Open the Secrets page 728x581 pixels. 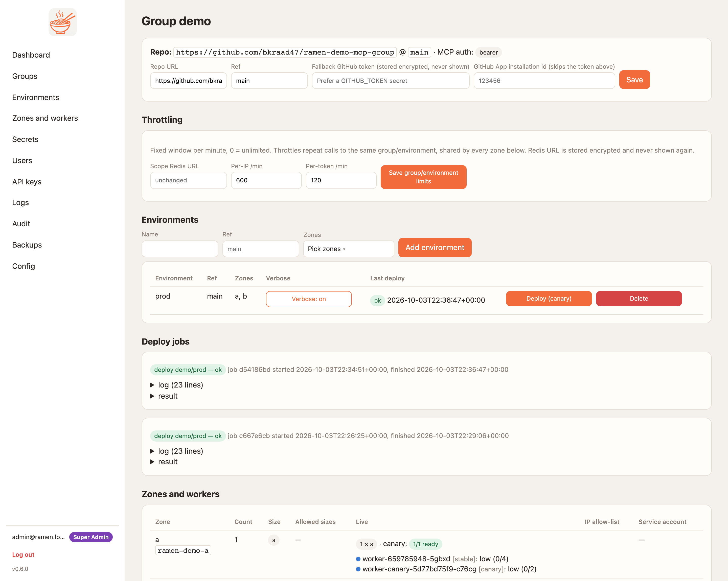click(25, 139)
